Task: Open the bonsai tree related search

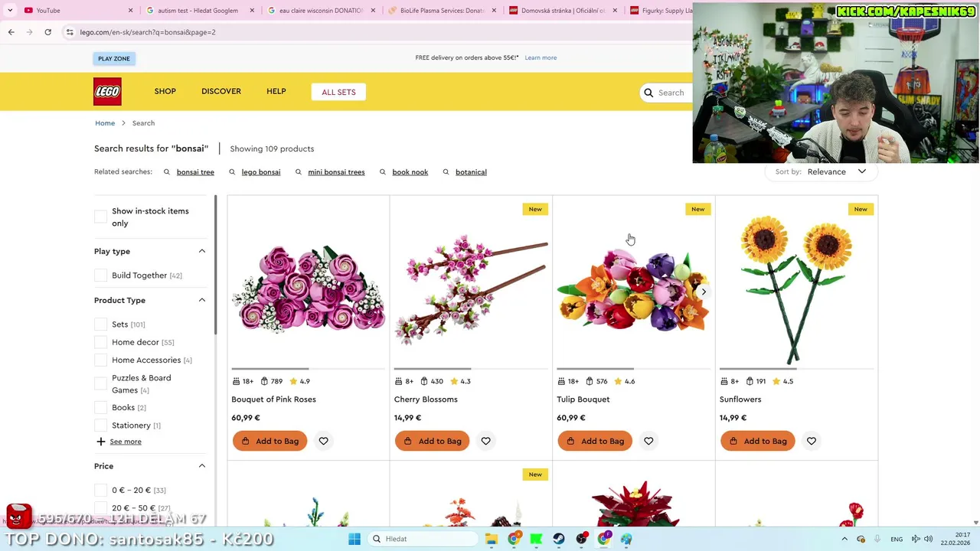Action: [x=195, y=172]
